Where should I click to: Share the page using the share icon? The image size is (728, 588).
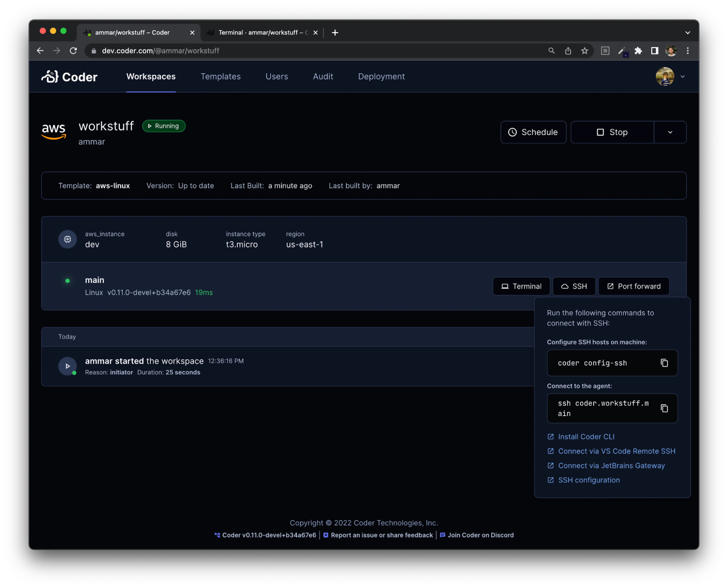(x=568, y=51)
